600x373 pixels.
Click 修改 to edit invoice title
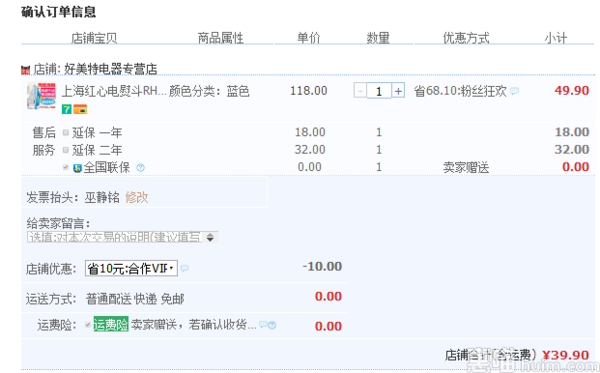(x=136, y=197)
